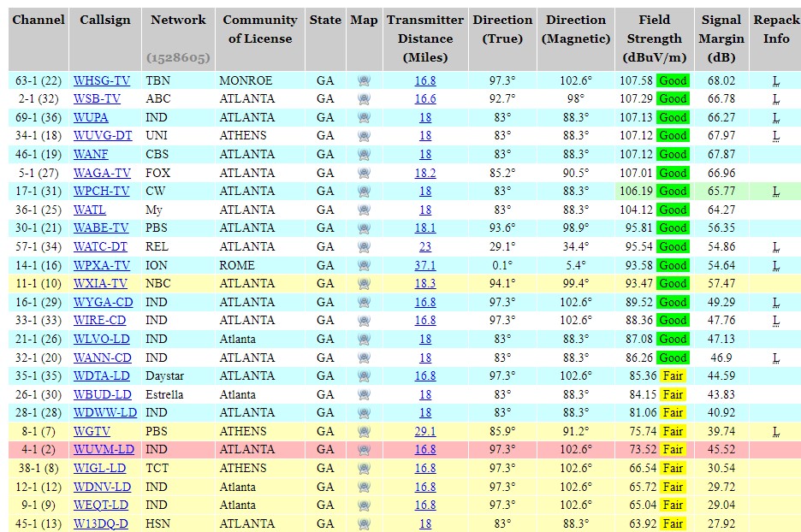
Task: Click WGTV distance link 29.1
Action: pos(425,431)
